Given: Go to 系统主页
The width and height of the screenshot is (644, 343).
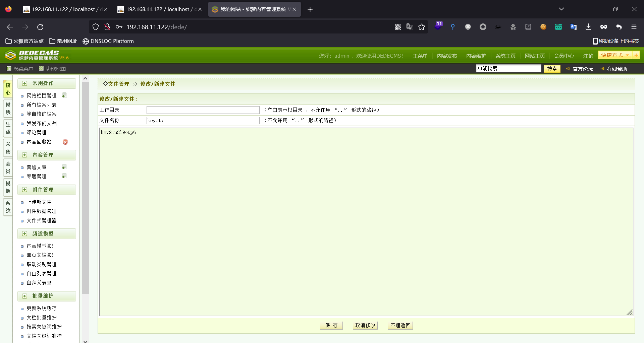Looking at the screenshot, I should pyautogui.click(x=505, y=56).
